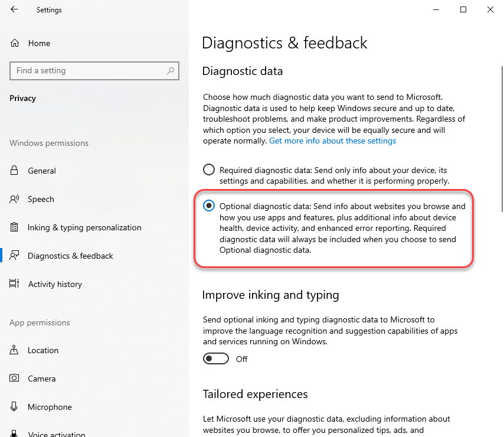The width and height of the screenshot is (504, 437).
Task: Open the Diagnostics & feedback page
Action: pos(70,256)
